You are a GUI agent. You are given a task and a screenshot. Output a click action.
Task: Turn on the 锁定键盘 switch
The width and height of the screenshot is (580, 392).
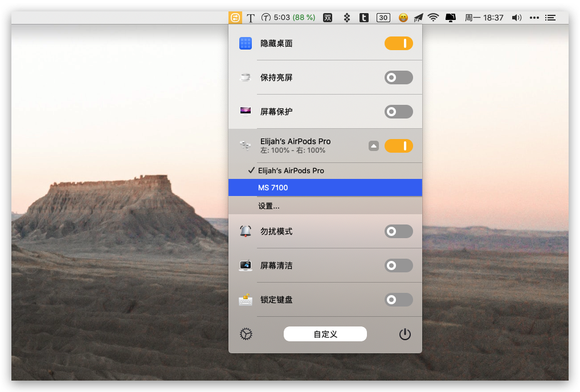399,300
